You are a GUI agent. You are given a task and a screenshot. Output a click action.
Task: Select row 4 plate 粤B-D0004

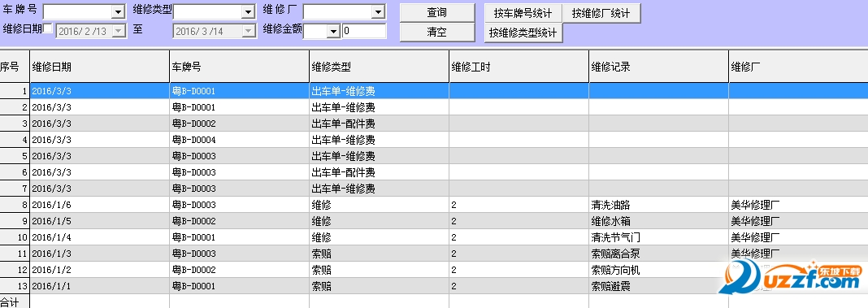click(x=239, y=140)
